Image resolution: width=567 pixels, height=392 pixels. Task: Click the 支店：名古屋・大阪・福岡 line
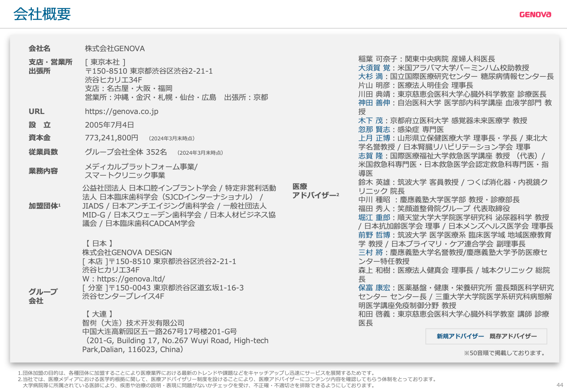click(x=129, y=88)
